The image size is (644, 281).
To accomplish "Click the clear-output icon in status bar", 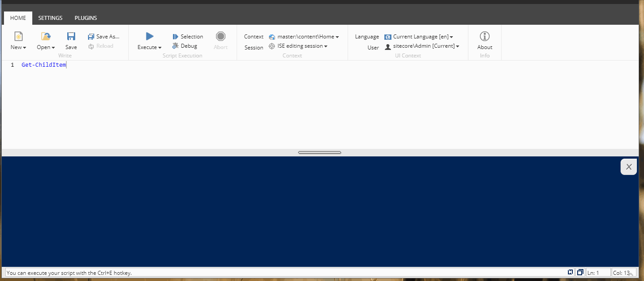I will 570,272.
